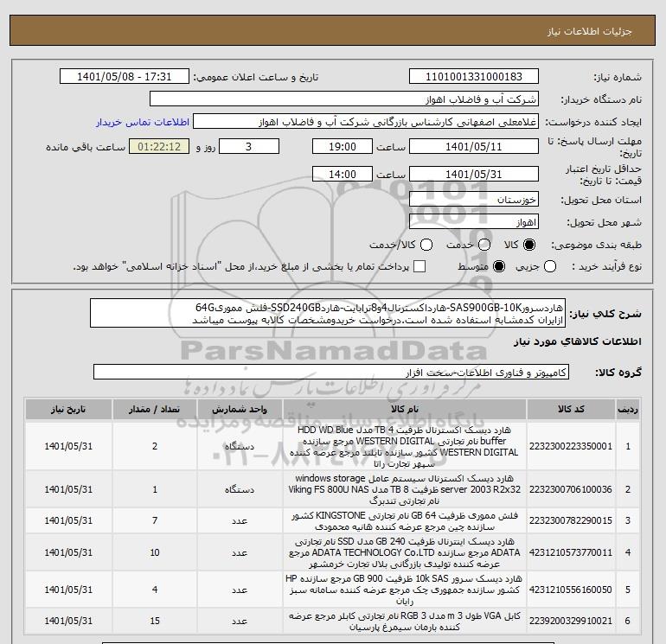Select the کالا/خدمت radio button
The height and width of the screenshot is (644, 666).
[x=426, y=245]
